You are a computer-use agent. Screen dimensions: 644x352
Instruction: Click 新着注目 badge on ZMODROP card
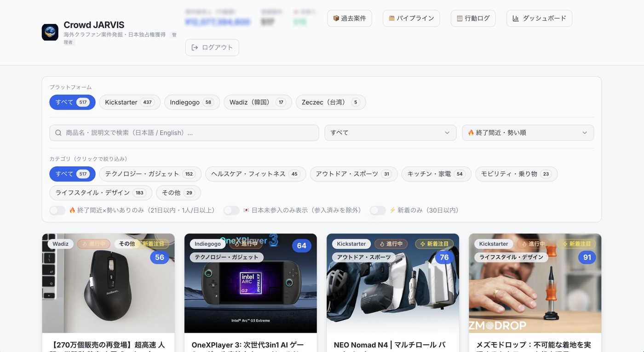point(577,244)
